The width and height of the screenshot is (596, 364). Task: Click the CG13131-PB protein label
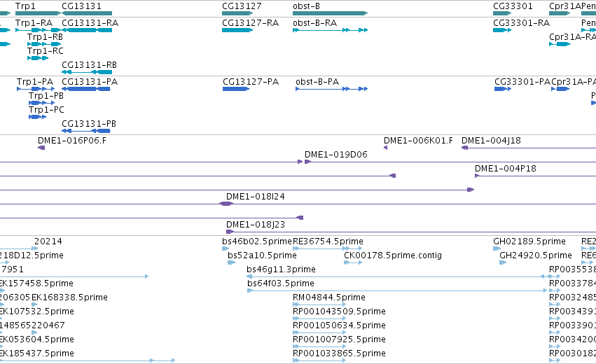(89, 124)
